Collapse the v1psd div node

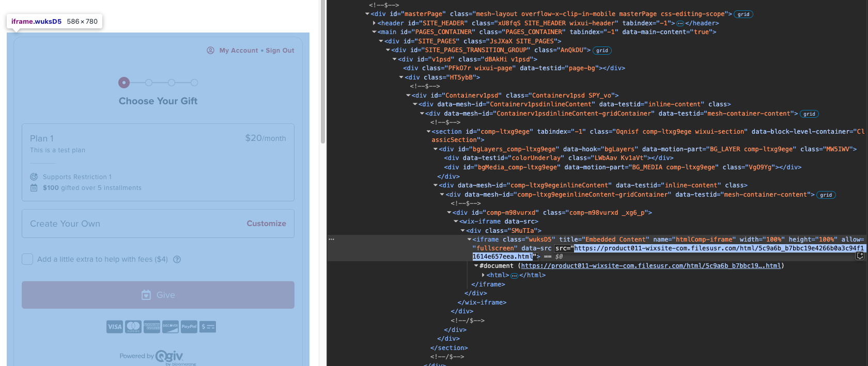pos(395,59)
